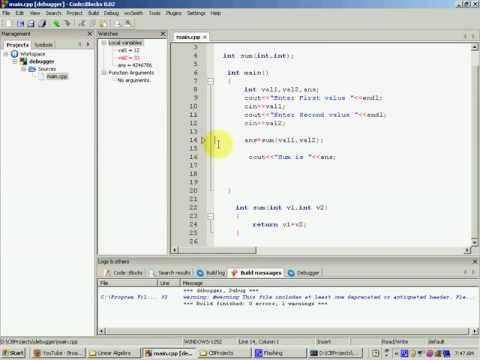Close the Management panel
This screenshot has height=360, width=480.
pos(90,34)
